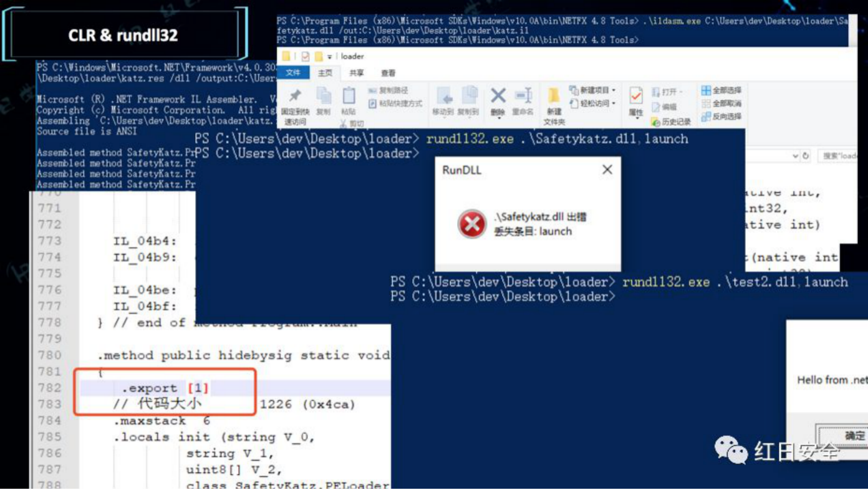Click the Explorer address bar refresh icon
Screen dimensions: 868x490
(x=806, y=156)
